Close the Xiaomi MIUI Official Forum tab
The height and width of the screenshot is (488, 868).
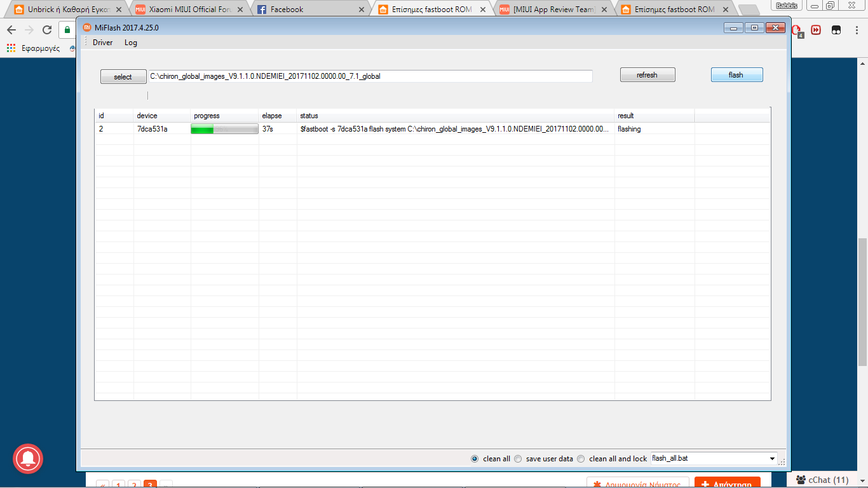(240, 10)
